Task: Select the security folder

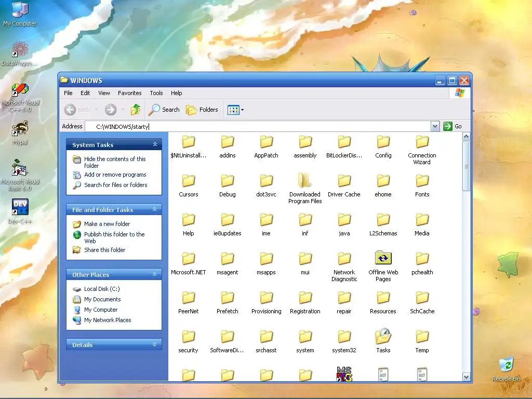Action: (188, 342)
